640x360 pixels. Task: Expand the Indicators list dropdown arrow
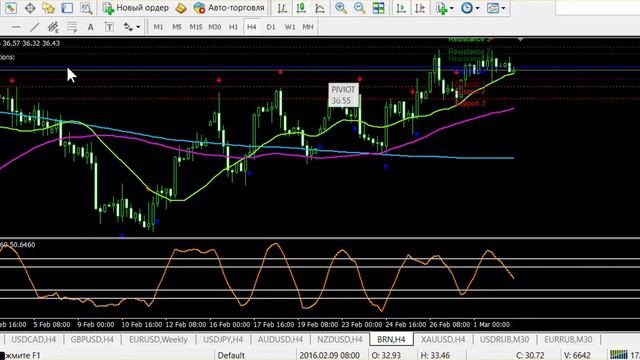click(x=451, y=8)
